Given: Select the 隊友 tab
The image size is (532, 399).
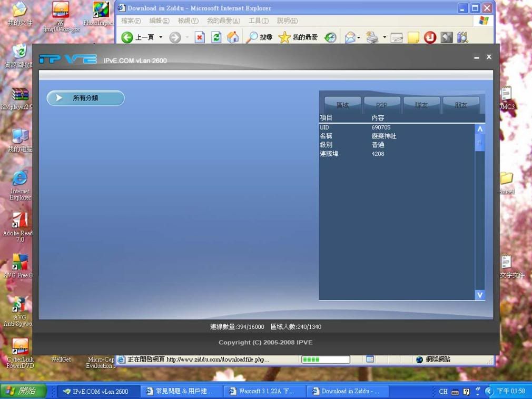Looking at the screenshot, I should (421, 105).
